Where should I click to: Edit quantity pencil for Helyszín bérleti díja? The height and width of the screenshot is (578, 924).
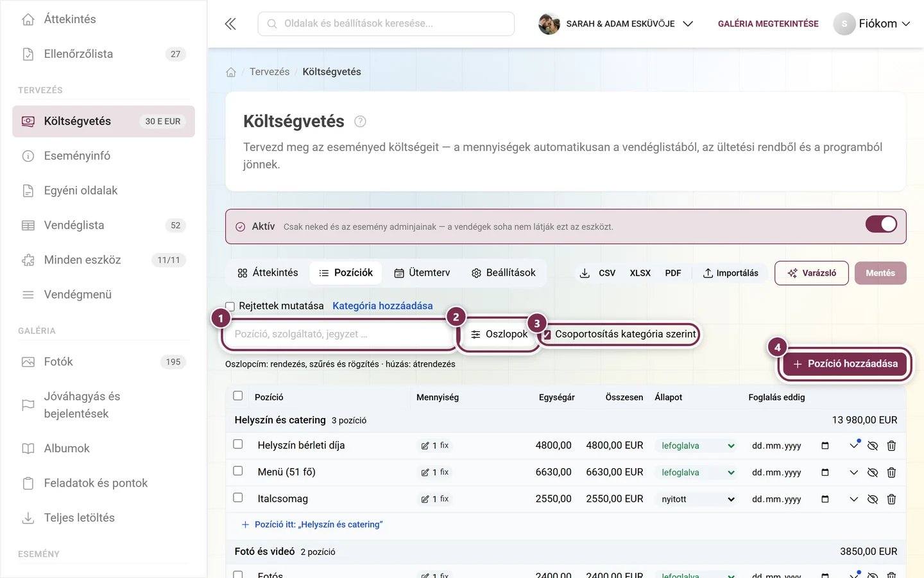[x=425, y=446]
